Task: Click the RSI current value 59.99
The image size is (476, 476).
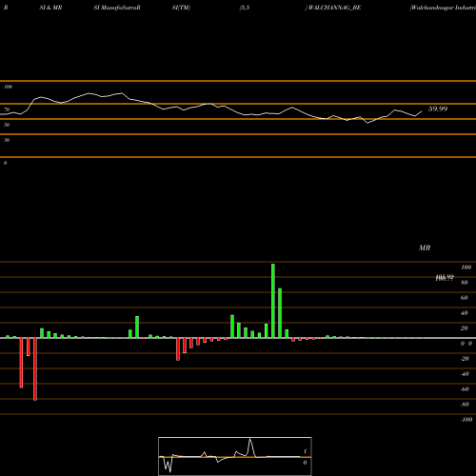Action: coord(438,109)
